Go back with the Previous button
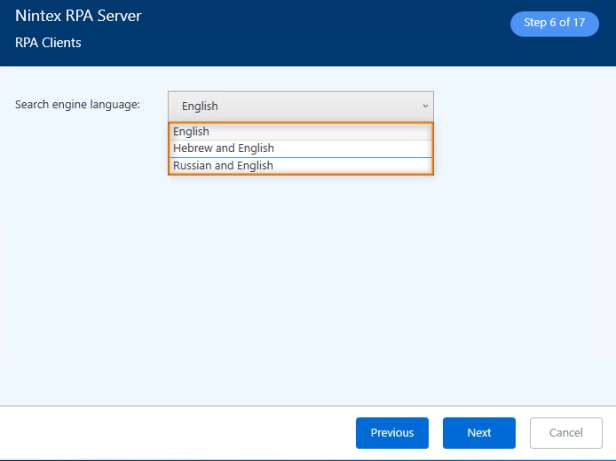Screen dimensions: 616x461 click(x=392, y=433)
